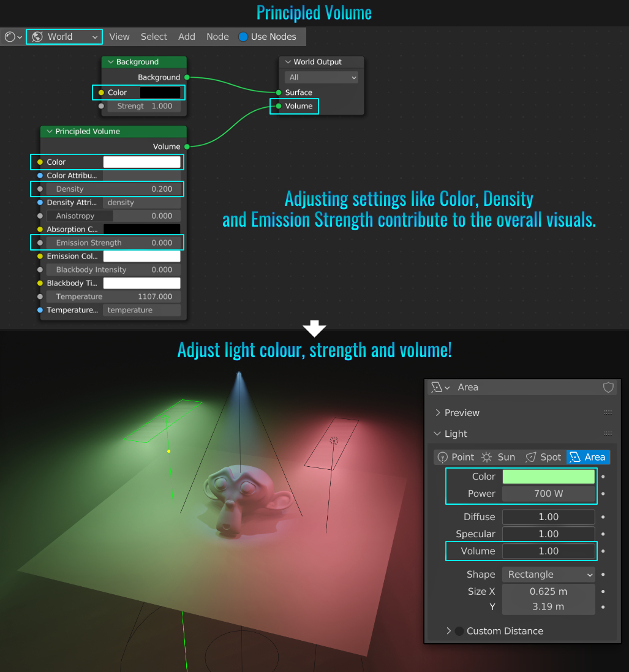Click animate dot beside Specular
This screenshot has width=629, height=672.
pos(603,534)
